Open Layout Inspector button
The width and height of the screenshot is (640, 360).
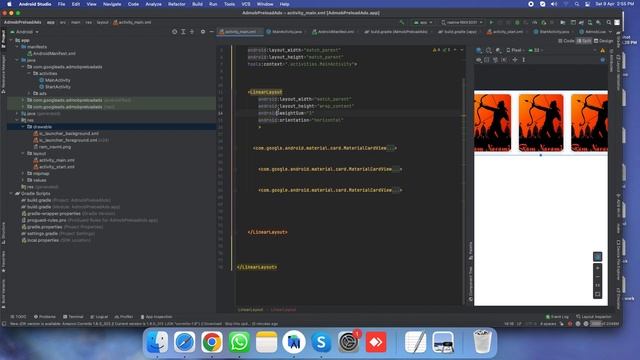[x=593, y=317]
